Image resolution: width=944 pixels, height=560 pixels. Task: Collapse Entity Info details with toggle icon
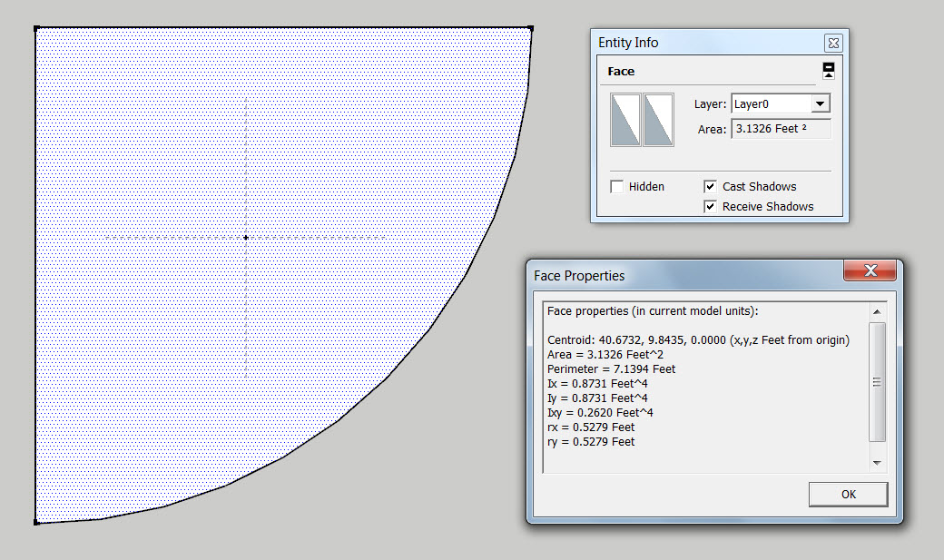pos(828,71)
